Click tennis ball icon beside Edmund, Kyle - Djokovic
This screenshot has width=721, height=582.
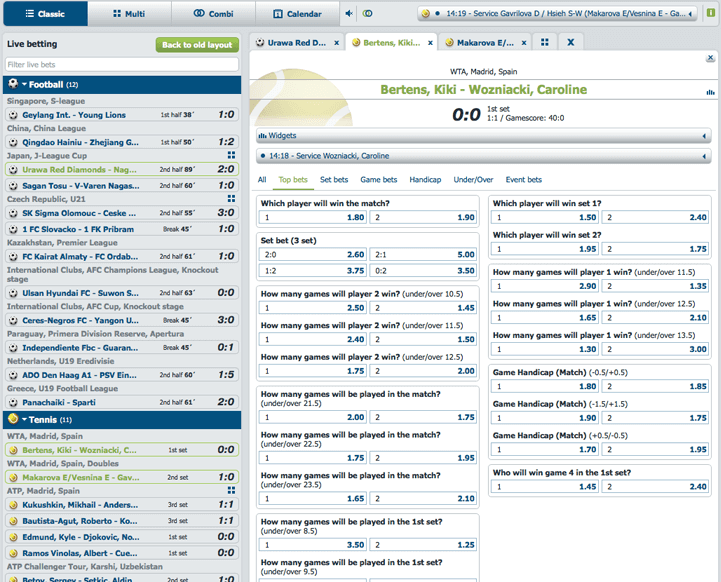tap(13, 537)
